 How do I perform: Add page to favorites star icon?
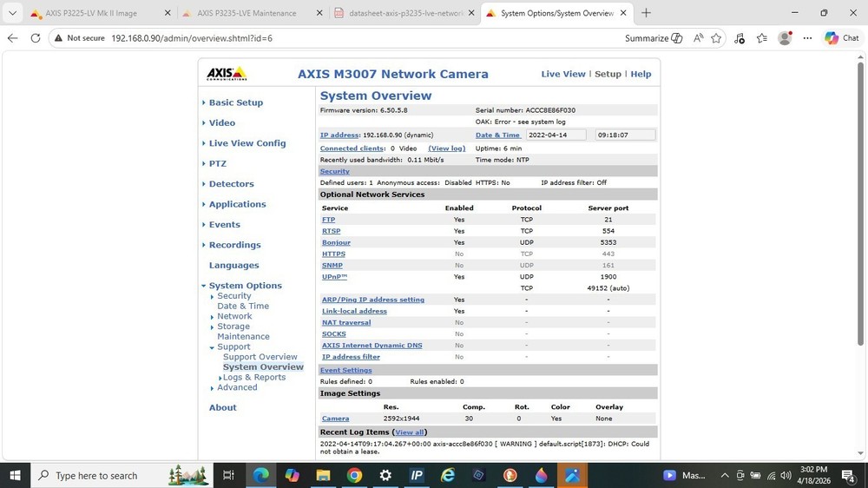716,38
